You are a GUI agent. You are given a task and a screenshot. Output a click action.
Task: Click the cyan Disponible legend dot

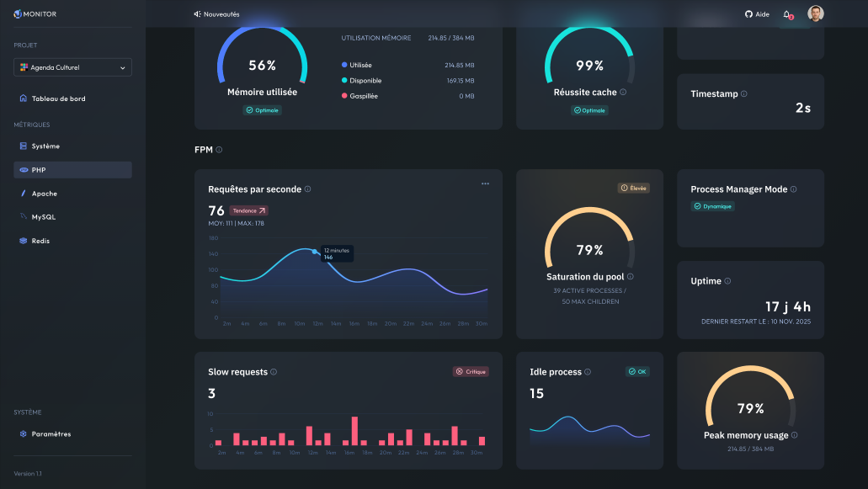point(344,80)
